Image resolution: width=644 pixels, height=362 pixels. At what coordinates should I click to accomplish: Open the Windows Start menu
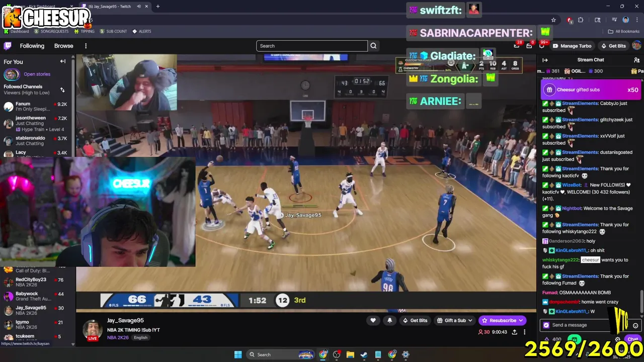tap(238, 354)
